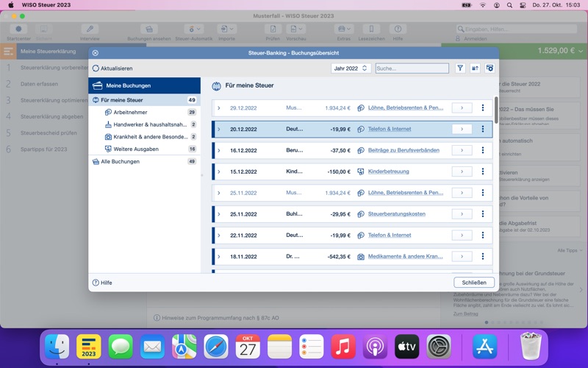Open the Kinderbetreuung category link
The width and height of the screenshot is (588, 368).
coord(388,171)
